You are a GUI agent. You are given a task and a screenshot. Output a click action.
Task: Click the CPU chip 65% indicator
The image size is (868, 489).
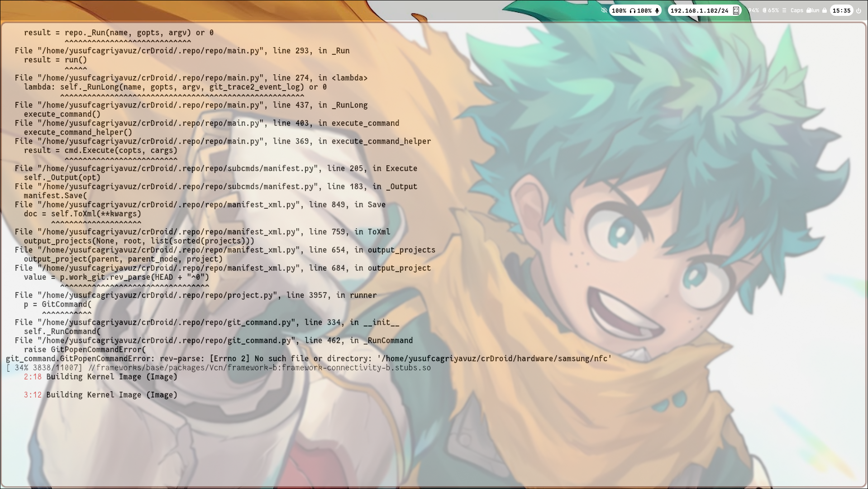pyautogui.click(x=771, y=10)
